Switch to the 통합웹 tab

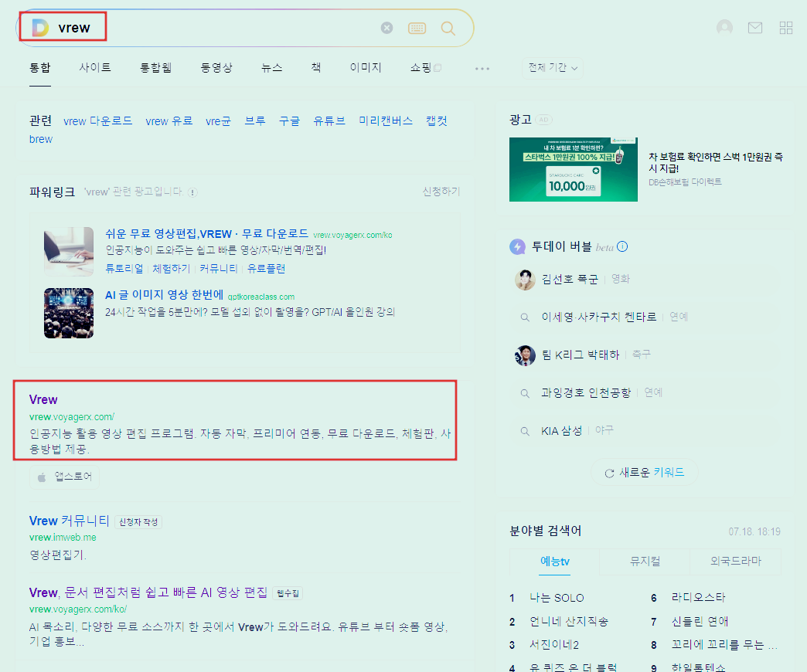tap(156, 67)
